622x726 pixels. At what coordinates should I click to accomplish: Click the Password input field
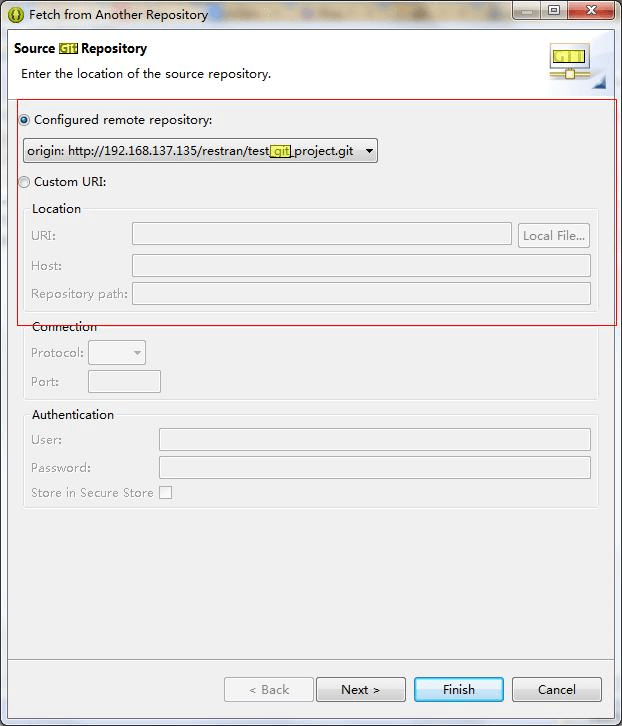pos(374,467)
